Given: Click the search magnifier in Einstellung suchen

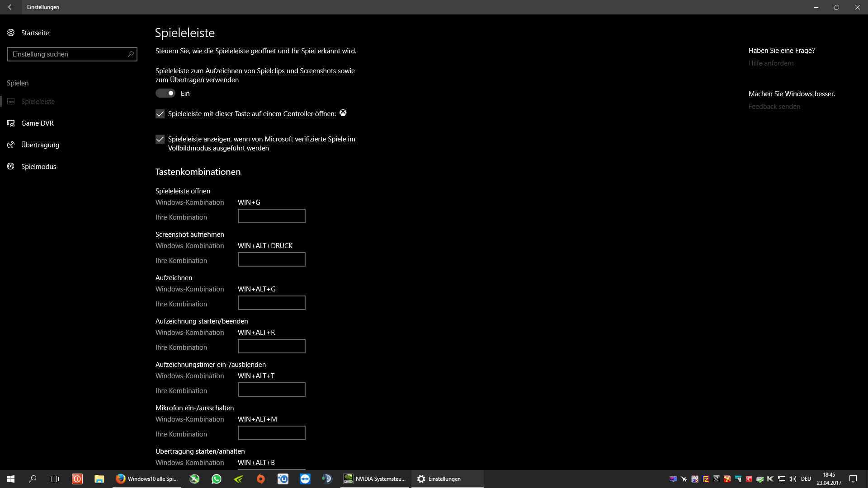Looking at the screenshot, I should (131, 54).
